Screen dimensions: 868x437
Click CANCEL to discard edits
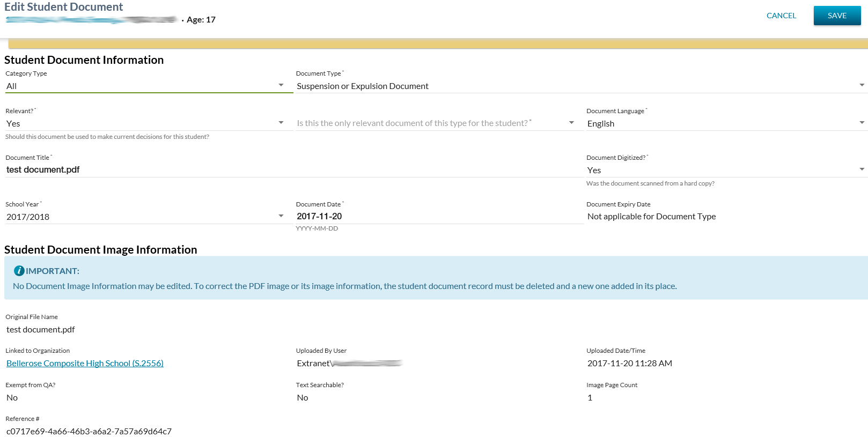(781, 16)
